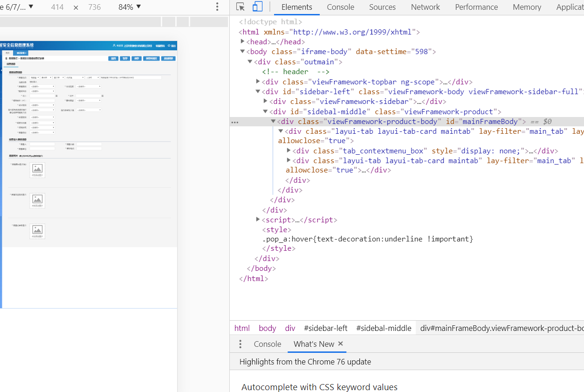Select the closing html tag line
Image resolution: width=584 pixels, height=392 pixels.
(x=254, y=279)
